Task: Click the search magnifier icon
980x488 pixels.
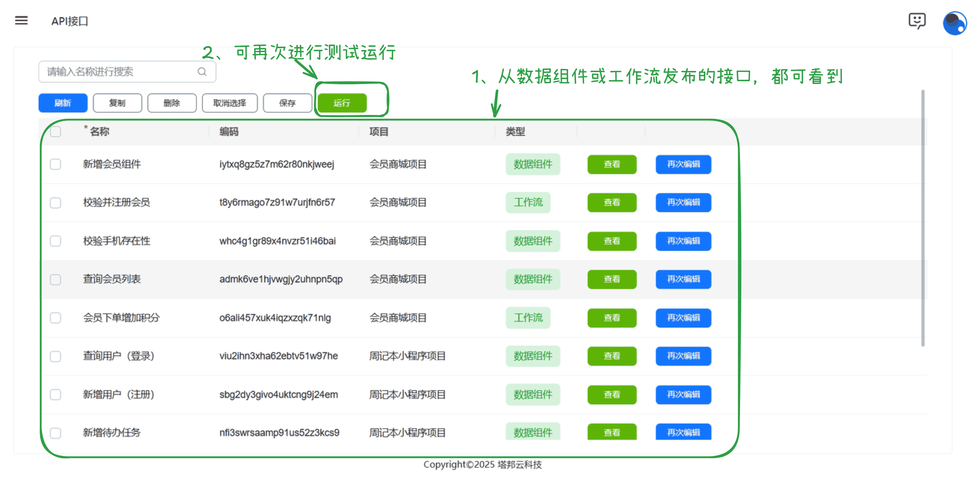Action: [202, 72]
